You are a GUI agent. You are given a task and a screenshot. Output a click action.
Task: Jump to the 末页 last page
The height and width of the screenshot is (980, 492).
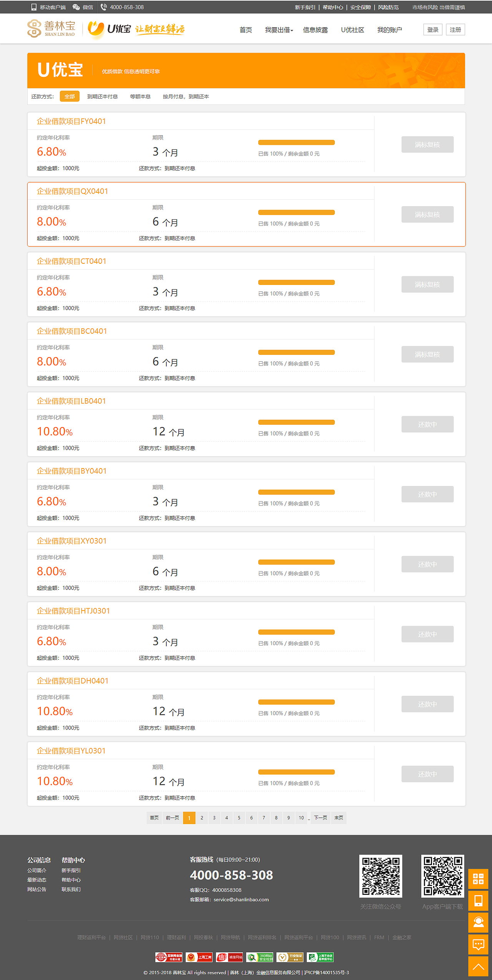point(339,818)
